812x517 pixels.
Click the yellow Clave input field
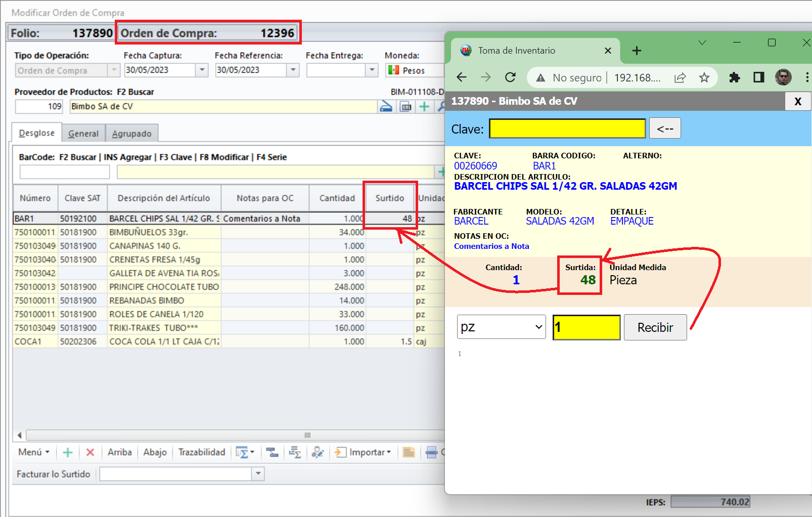[567, 129]
